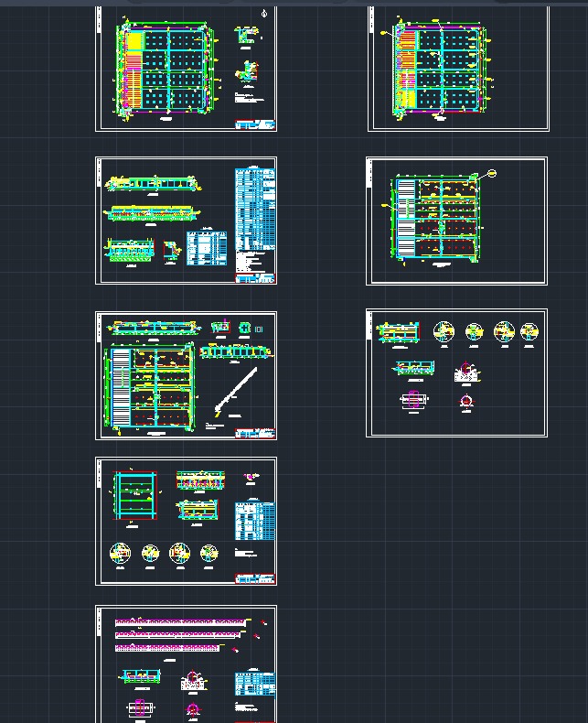This screenshot has height=723, width=588.
Task: Select the red title block of the top-left sheet
Action: (255, 124)
